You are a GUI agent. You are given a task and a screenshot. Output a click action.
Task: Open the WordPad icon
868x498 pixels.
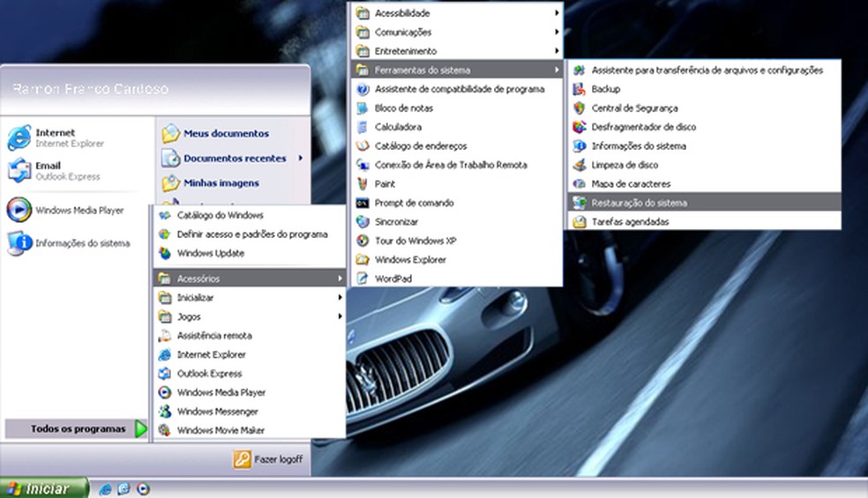[362, 279]
